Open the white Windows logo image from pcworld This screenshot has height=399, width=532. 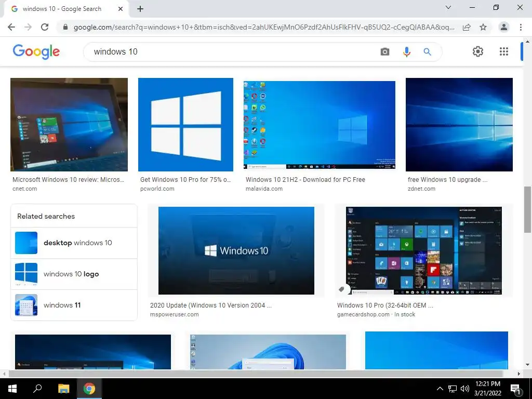click(x=185, y=125)
